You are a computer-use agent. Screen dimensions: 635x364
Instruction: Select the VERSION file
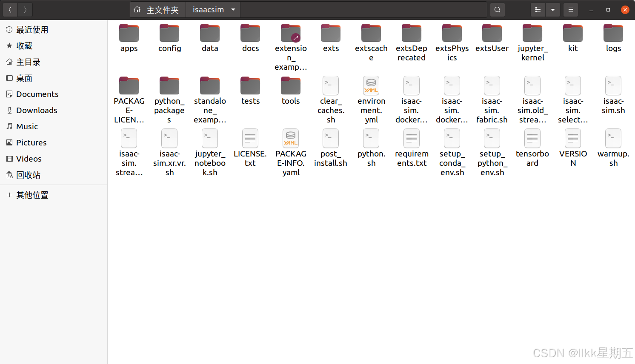click(x=573, y=148)
